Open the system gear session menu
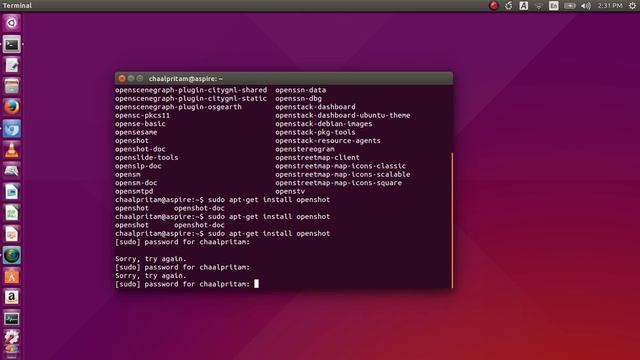This screenshot has width=640, height=360. pos(632,5)
